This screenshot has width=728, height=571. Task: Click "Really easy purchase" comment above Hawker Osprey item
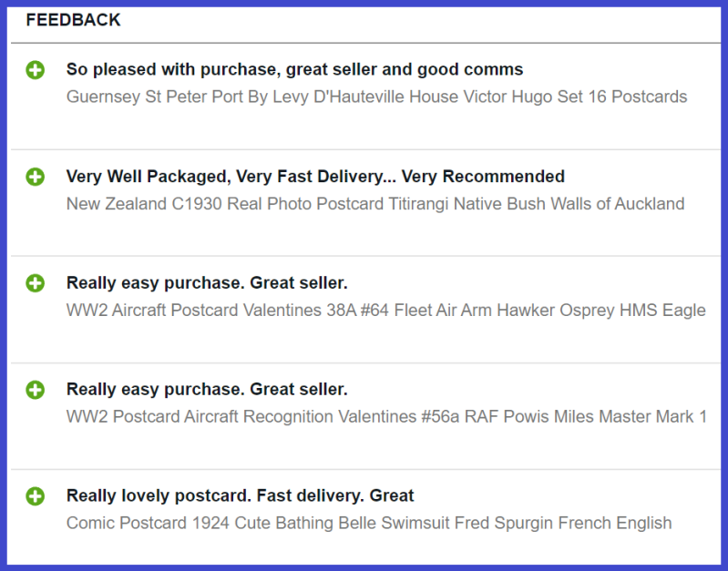[207, 283]
